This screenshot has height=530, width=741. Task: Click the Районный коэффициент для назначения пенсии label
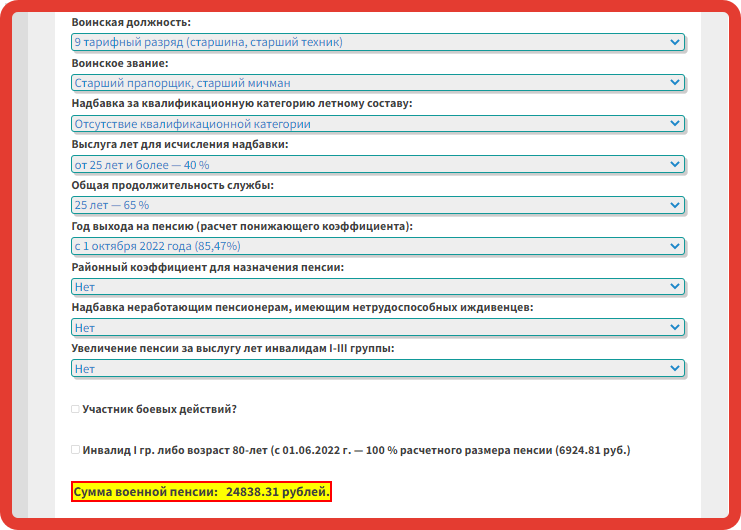(x=207, y=267)
